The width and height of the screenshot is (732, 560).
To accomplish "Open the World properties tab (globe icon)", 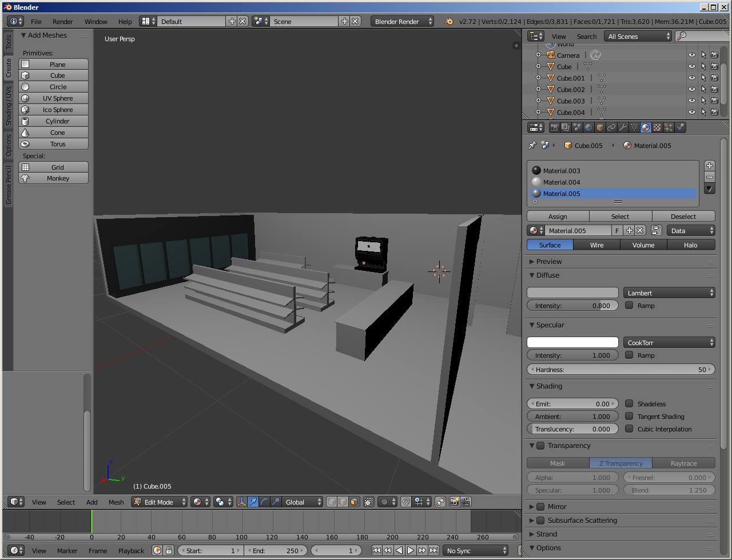I will (588, 127).
